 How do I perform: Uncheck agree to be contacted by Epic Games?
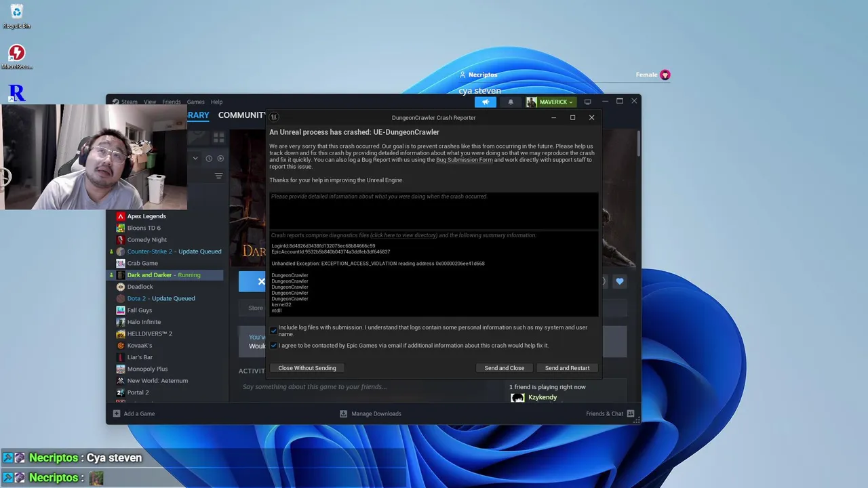tap(274, 346)
